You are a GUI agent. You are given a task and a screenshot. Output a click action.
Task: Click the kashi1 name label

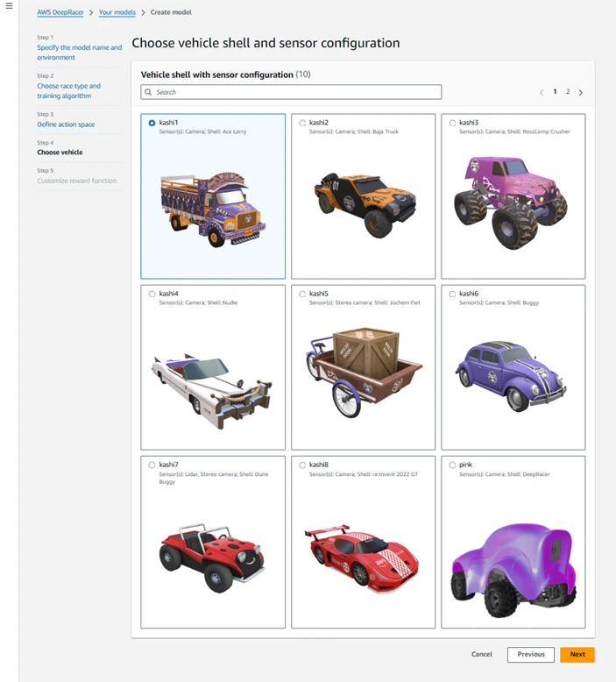point(168,123)
